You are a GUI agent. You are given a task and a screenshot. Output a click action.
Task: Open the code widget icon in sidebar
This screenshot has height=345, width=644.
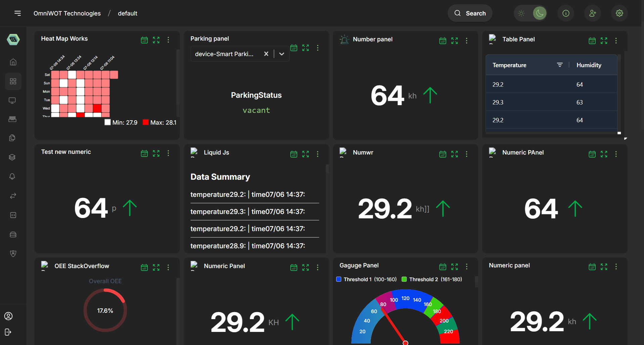[x=13, y=215]
